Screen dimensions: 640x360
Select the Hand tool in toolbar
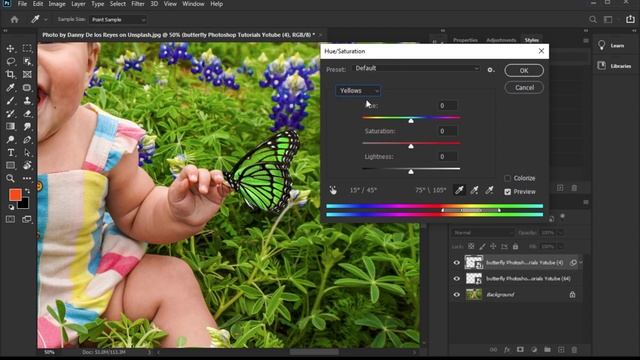point(27,165)
